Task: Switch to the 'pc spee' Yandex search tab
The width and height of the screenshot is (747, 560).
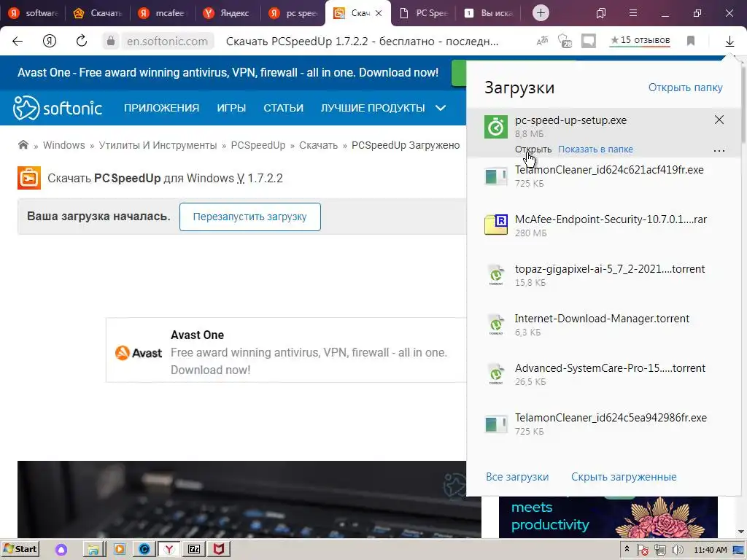Action: 293,13
